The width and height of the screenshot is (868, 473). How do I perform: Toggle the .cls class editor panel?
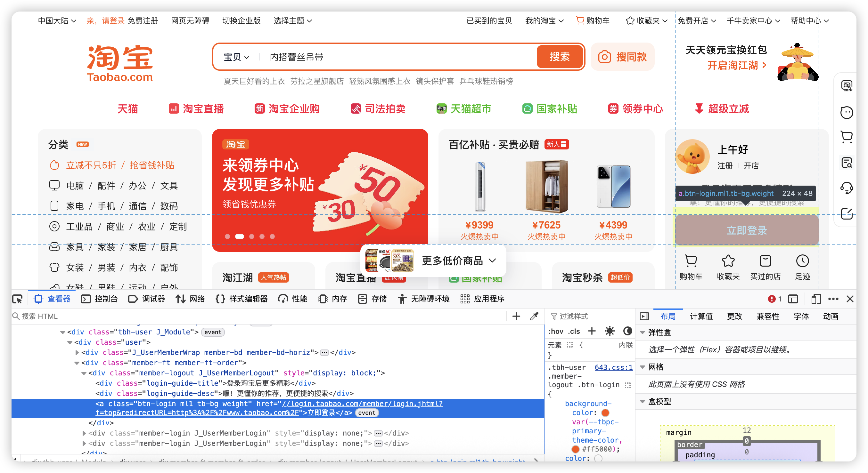pos(574,331)
